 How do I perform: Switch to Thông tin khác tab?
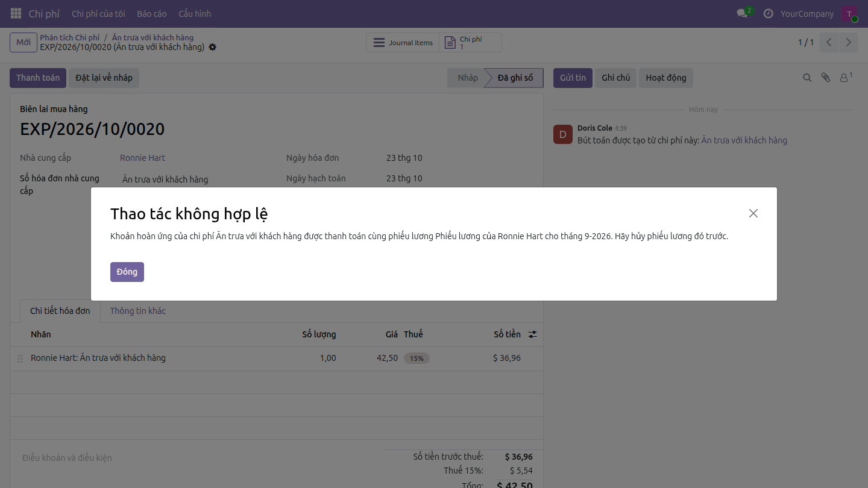click(137, 311)
